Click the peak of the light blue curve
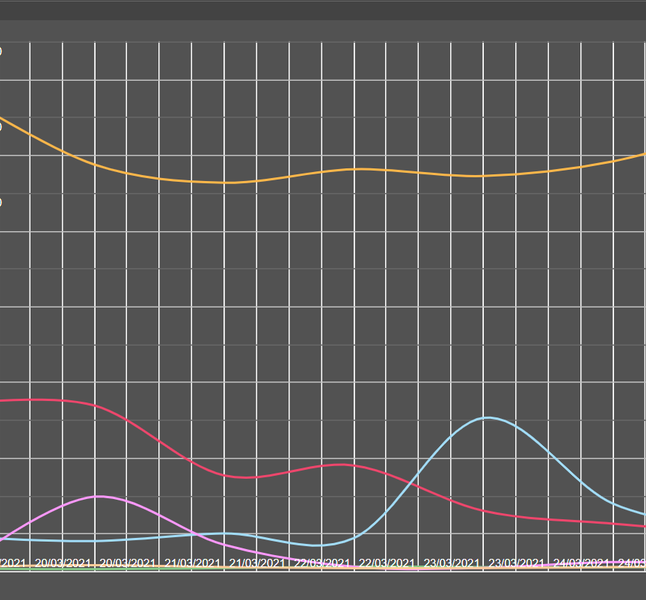Image resolution: width=646 pixels, height=600 pixels. point(487,418)
